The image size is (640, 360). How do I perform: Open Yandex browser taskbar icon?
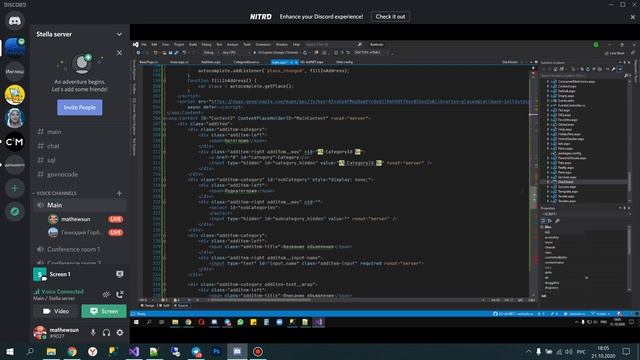[93, 351]
